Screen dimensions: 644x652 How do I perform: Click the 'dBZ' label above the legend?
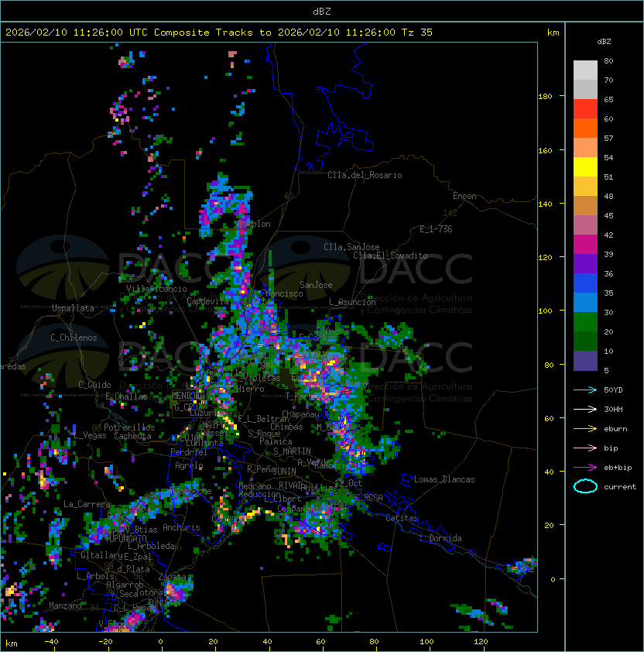[x=604, y=42]
